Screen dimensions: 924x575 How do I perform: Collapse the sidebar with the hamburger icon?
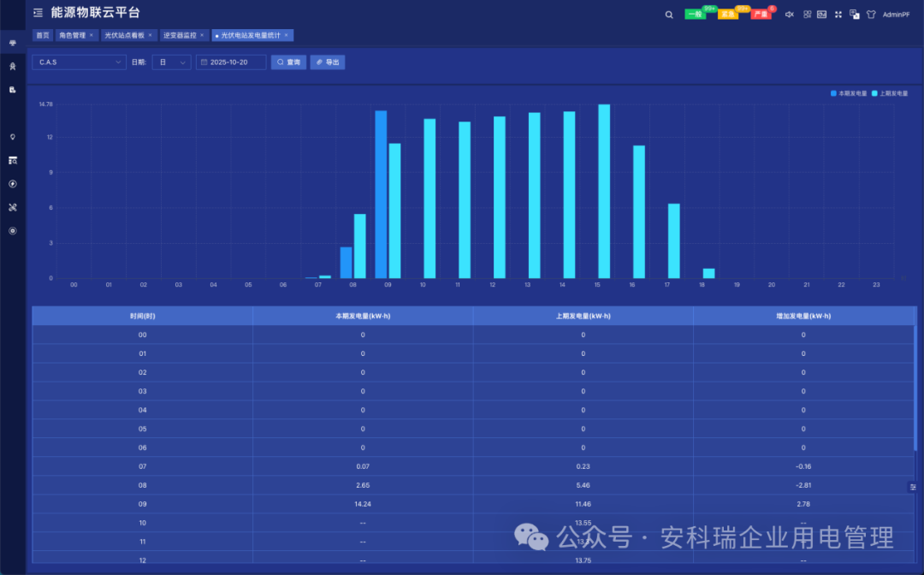tap(38, 13)
